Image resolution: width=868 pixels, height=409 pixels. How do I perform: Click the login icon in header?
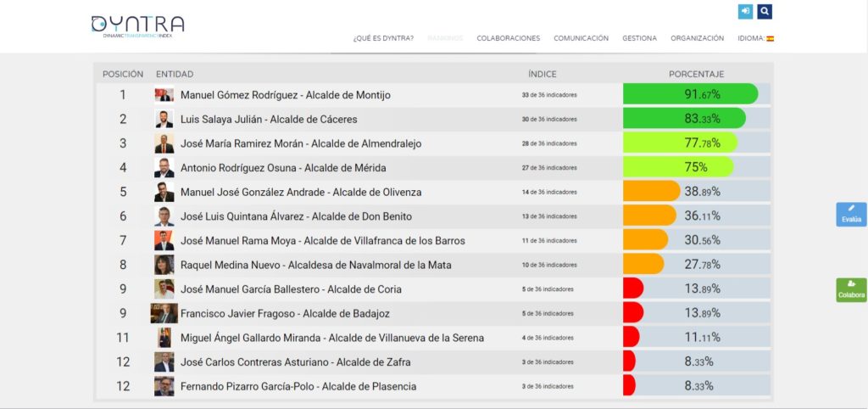[745, 11]
